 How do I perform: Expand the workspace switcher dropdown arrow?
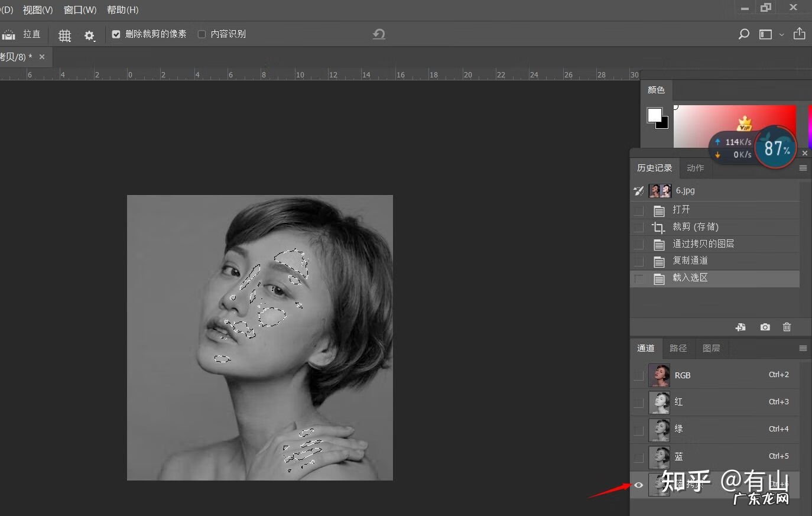coord(781,35)
